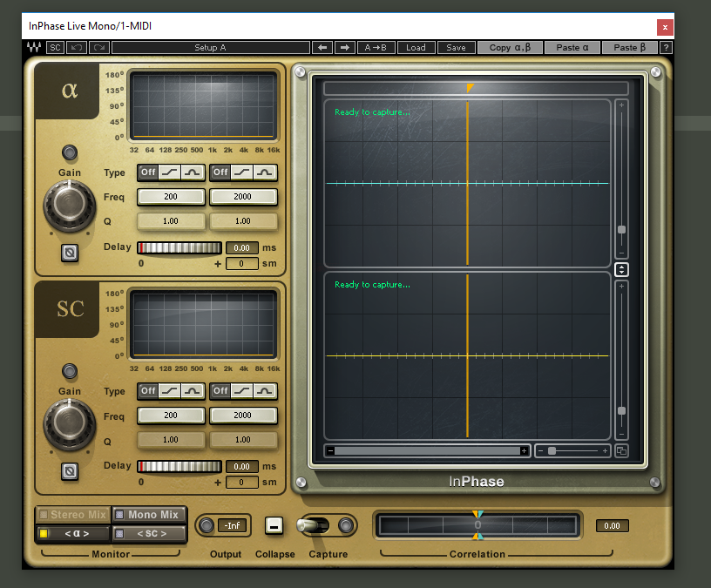Select bell type for α first filter
Screen dimensions: 711x588
click(193, 172)
